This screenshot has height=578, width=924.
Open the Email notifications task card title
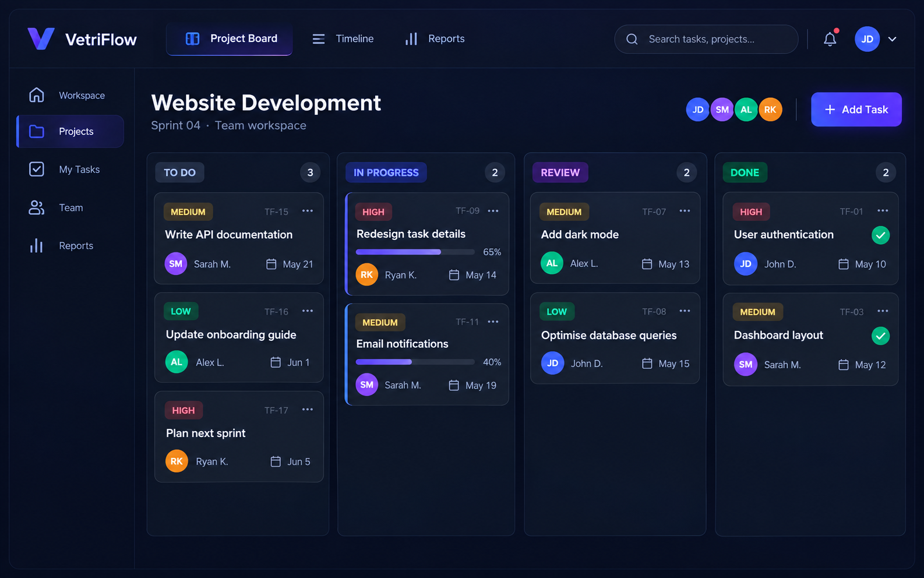[x=403, y=344]
